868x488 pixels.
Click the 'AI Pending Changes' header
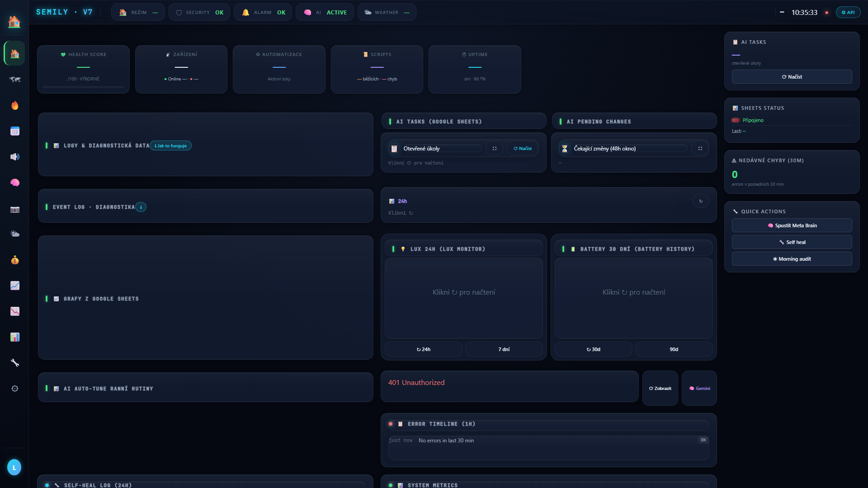click(x=634, y=121)
